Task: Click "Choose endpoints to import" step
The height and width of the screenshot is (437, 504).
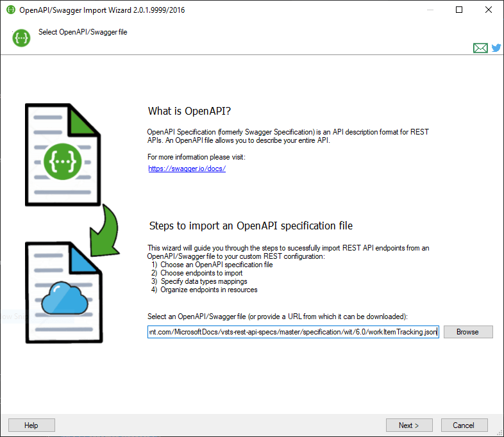Action: (201, 273)
